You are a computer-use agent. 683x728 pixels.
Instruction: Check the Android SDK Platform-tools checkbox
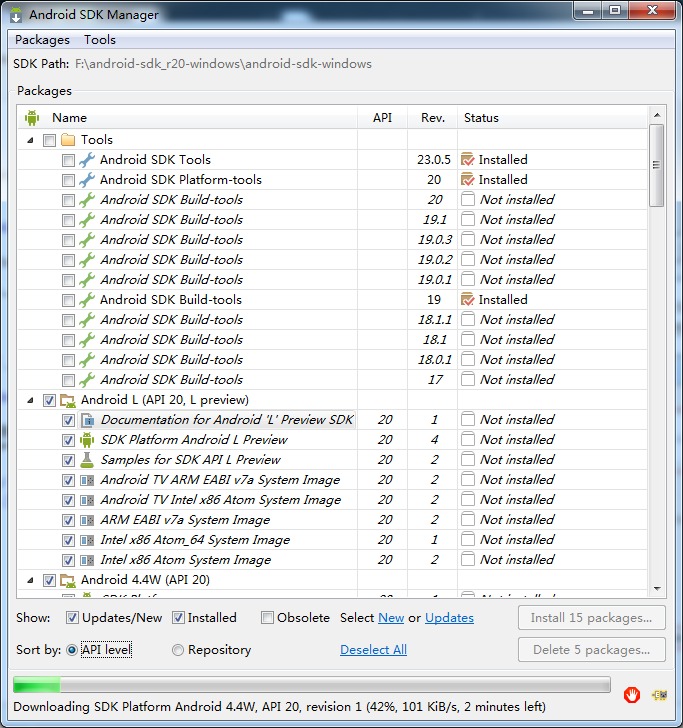(68, 180)
